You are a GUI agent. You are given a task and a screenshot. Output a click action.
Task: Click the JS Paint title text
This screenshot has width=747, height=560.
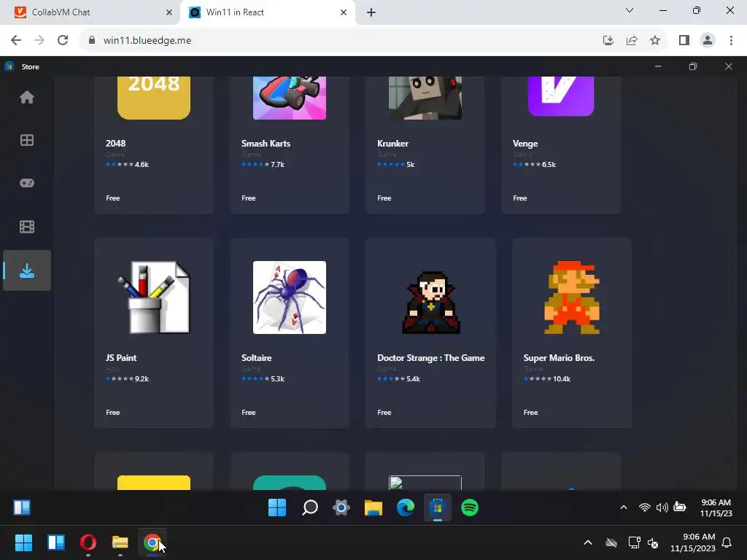pyautogui.click(x=121, y=357)
